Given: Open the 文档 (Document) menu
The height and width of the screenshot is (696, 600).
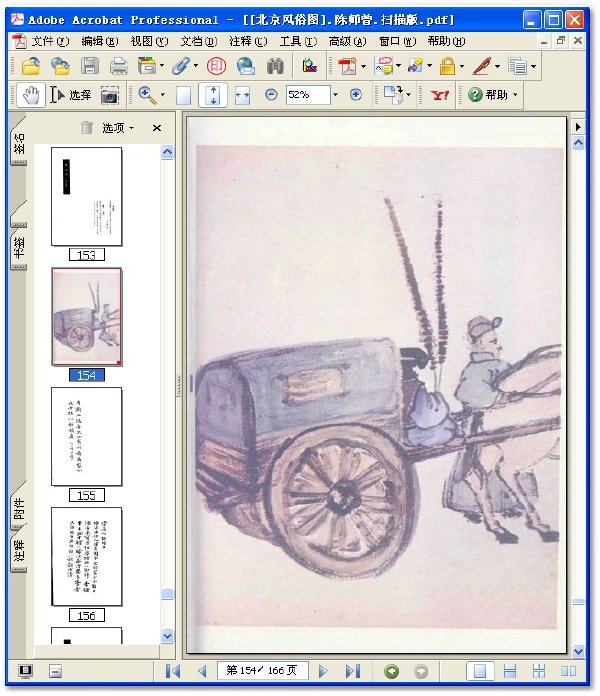Looking at the screenshot, I should 198,41.
